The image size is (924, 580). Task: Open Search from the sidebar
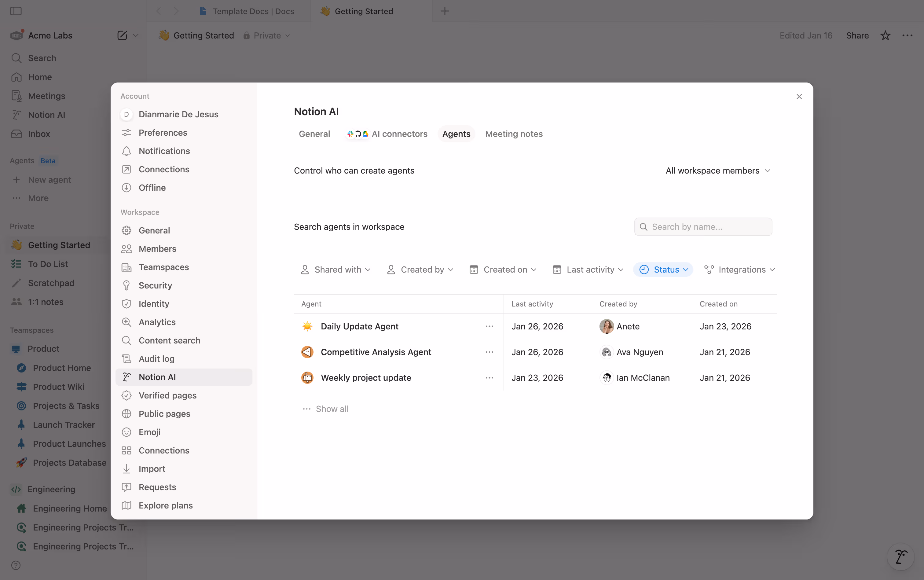click(42, 58)
